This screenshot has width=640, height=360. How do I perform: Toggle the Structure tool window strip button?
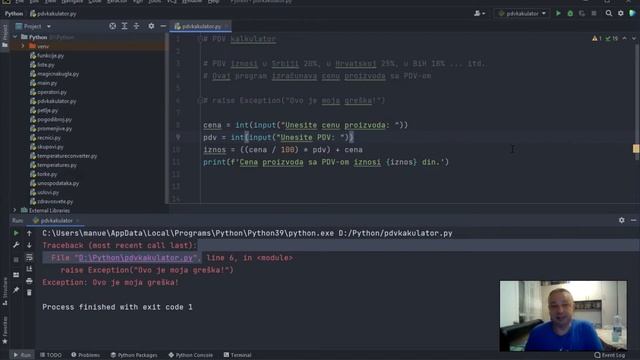4,291
